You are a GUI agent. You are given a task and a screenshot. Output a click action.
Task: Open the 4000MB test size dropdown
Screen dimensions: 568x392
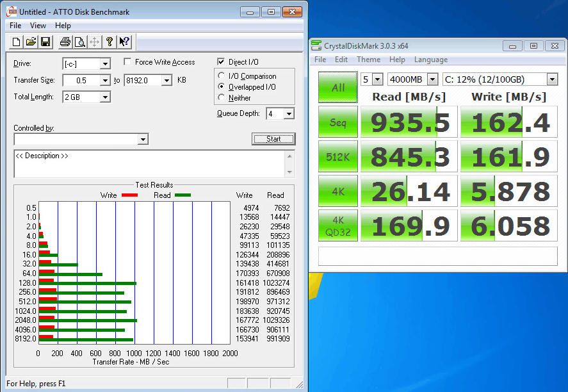pos(432,79)
